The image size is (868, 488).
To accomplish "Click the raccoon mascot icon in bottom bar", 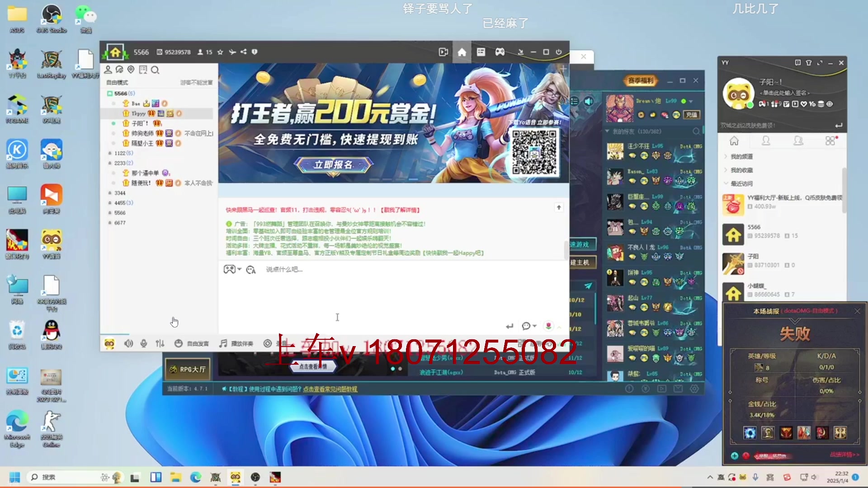I will 109,344.
